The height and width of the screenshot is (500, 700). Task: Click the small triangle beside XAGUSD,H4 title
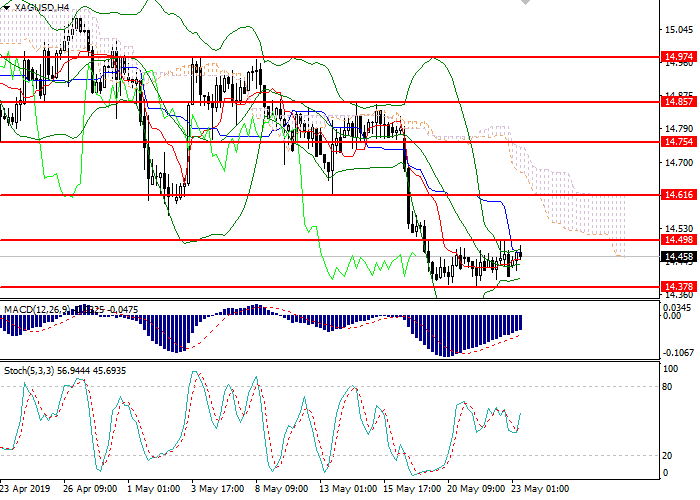click(6, 7)
